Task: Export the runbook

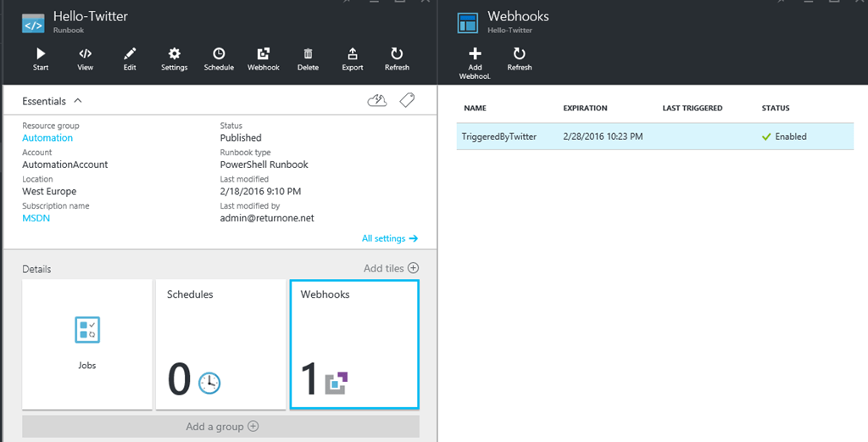Action: coord(352,59)
